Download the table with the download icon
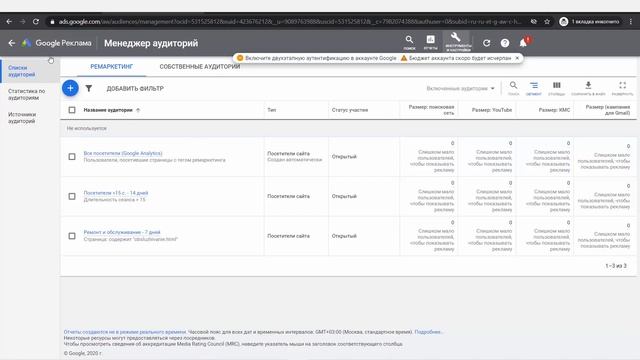640x360 pixels. 588,88
